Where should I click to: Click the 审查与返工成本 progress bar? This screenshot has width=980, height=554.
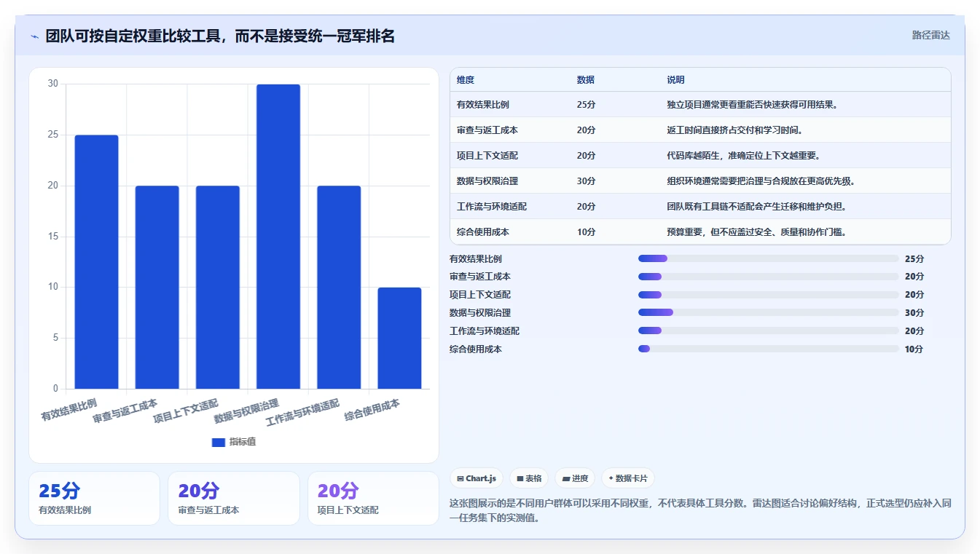click(769, 277)
